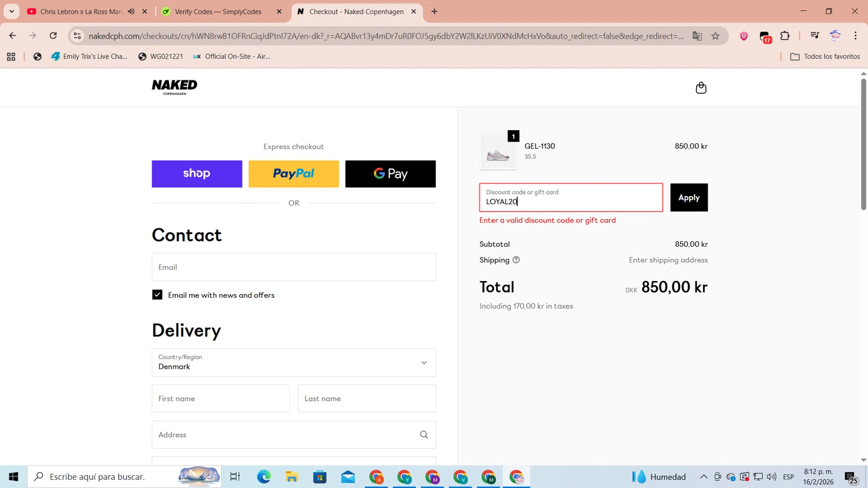Click the shipping info question mark icon

coord(516,260)
